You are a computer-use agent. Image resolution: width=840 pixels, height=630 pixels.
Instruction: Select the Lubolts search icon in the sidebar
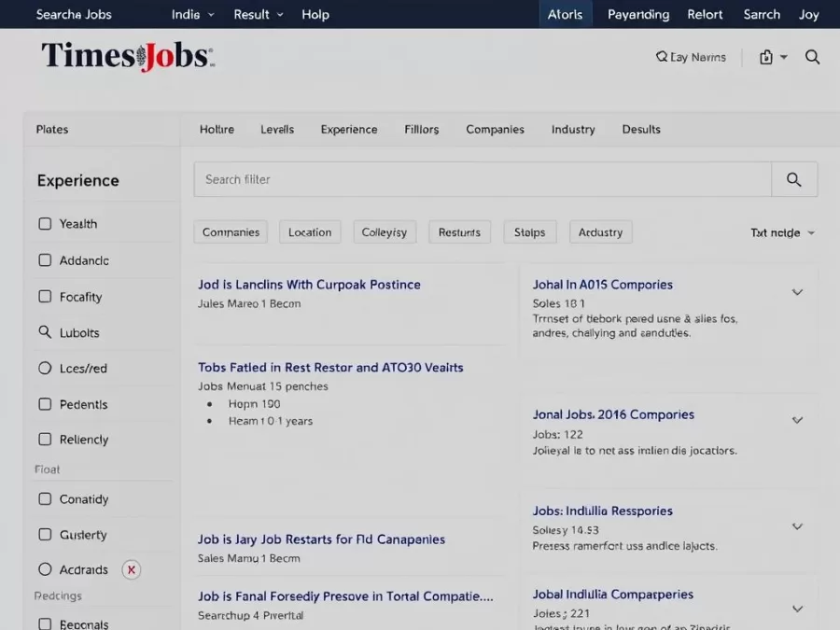click(44, 331)
